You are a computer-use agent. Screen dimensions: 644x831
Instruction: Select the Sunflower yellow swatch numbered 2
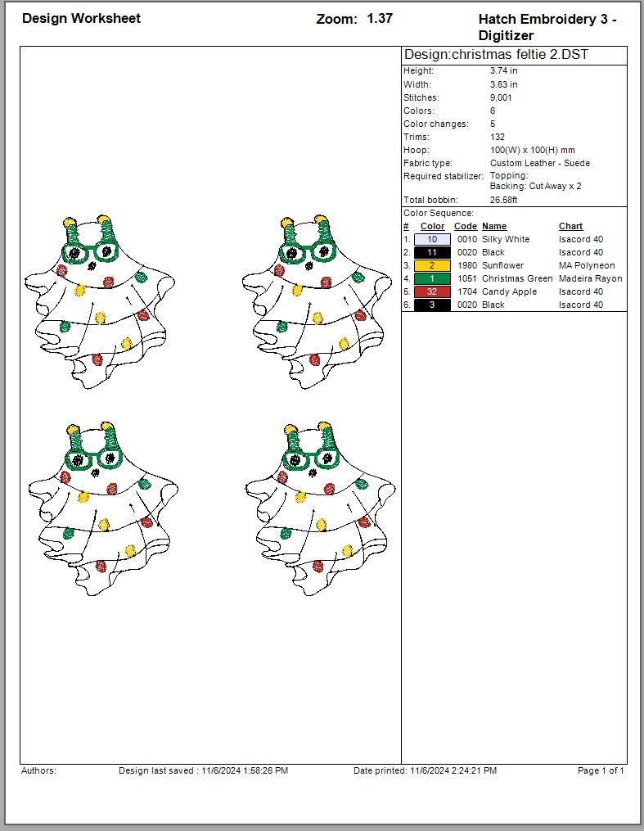click(432, 265)
